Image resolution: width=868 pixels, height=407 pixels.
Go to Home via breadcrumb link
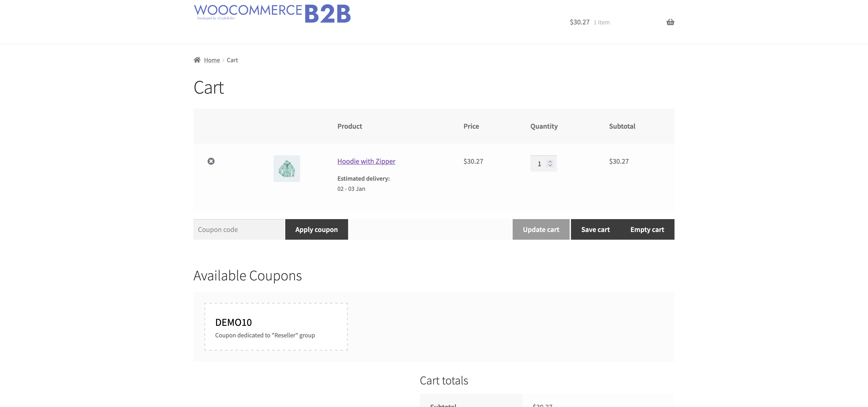pyautogui.click(x=212, y=60)
